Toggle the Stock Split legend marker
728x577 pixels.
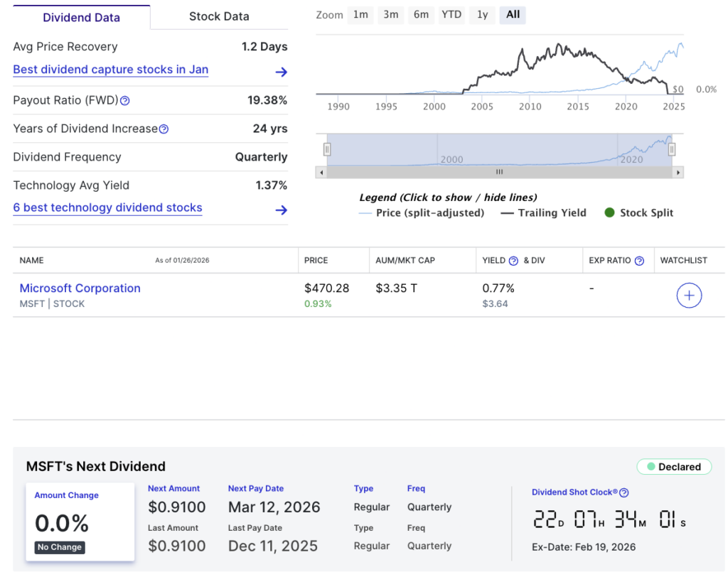638,212
